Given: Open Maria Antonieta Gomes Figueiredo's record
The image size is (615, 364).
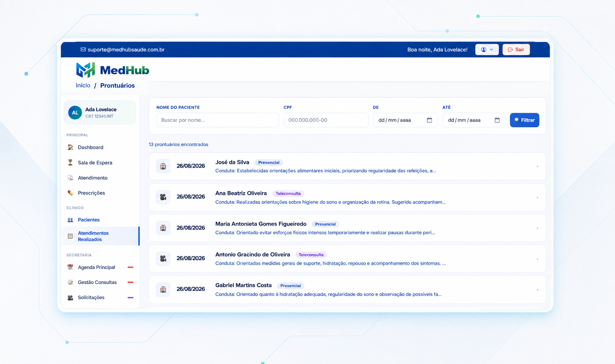Looking at the screenshot, I should pyautogui.click(x=347, y=228).
